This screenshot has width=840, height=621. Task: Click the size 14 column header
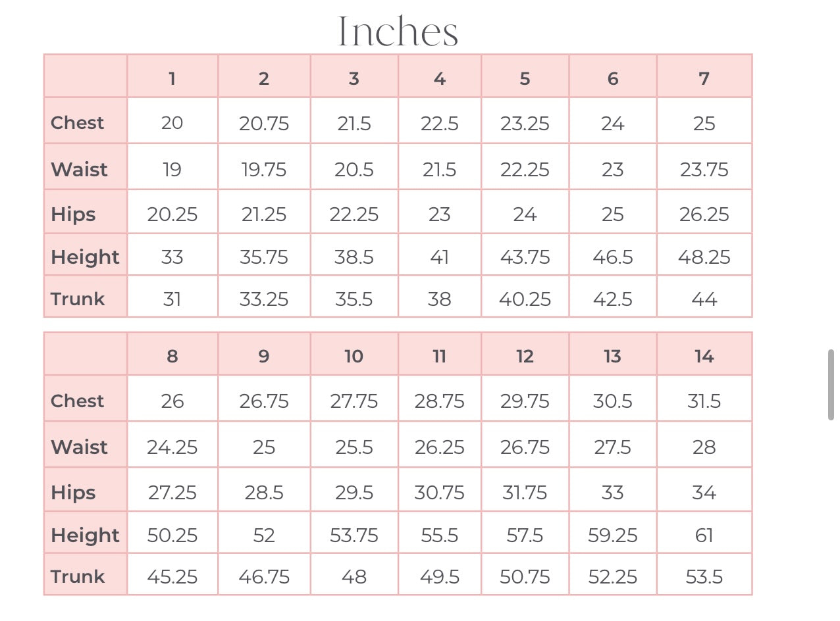(704, 357)
